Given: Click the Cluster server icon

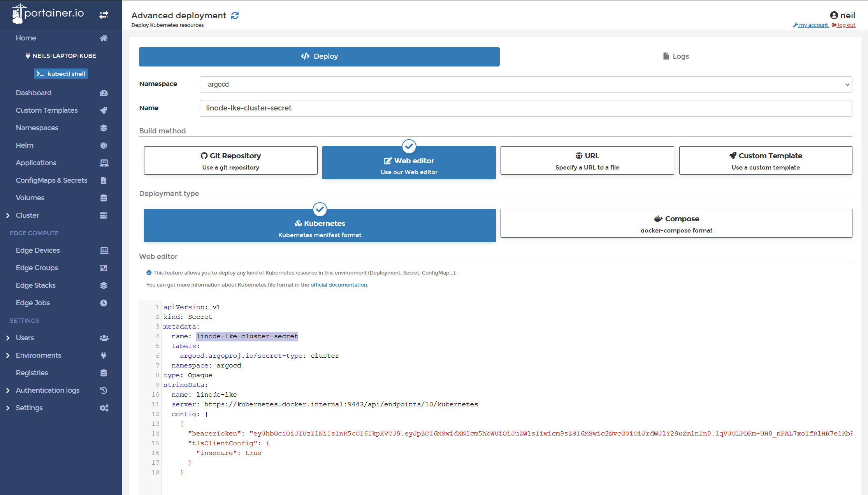Looking at the screenshot, I should click(104, 215).
